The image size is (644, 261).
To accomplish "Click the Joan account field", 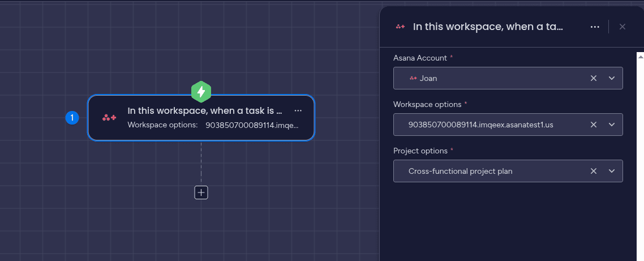I will (508, 78).
